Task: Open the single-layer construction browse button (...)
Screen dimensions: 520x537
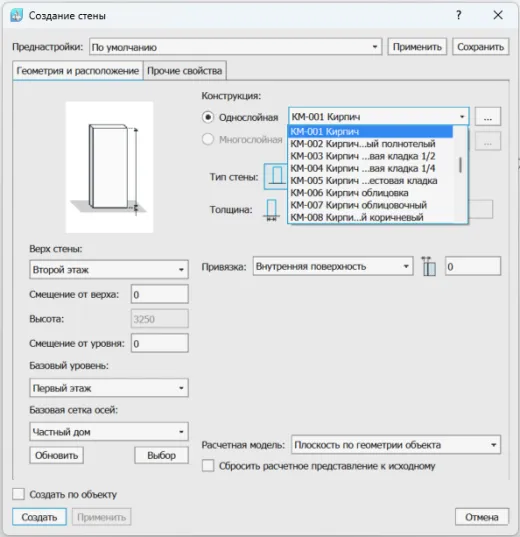Action: coord(488,117)
